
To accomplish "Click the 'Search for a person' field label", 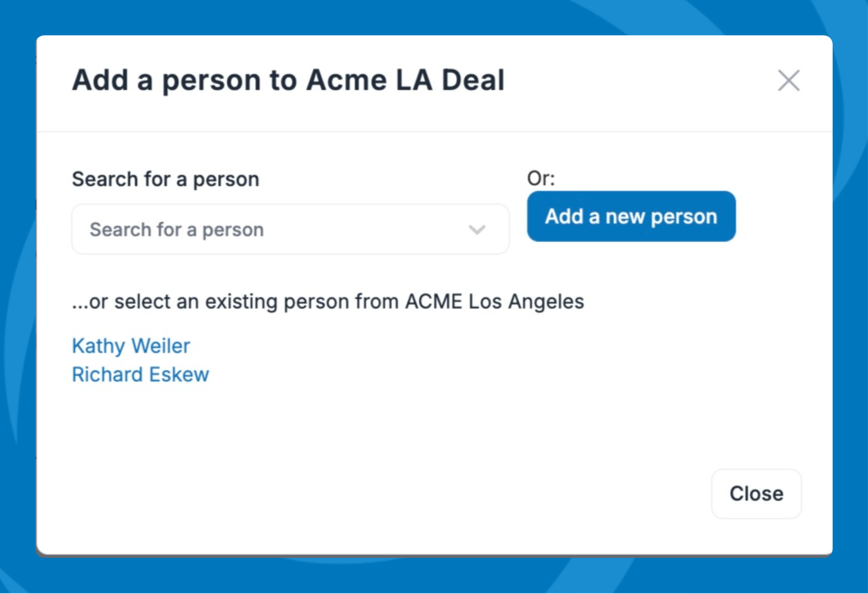I will tap(166, 179).
